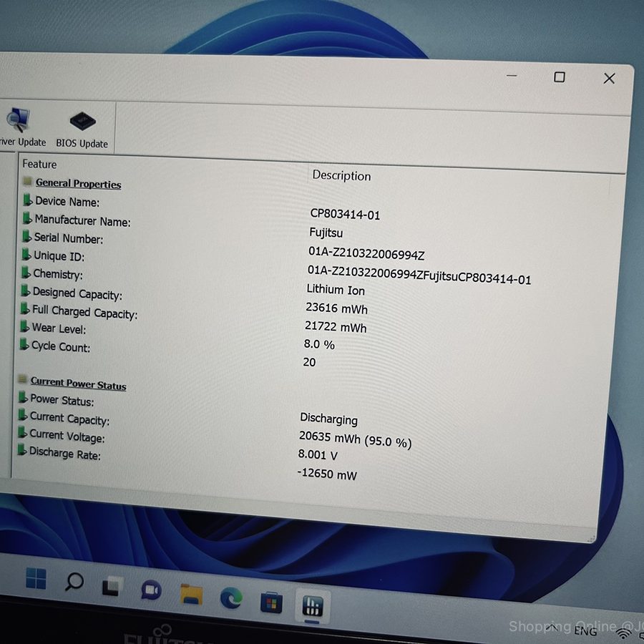Select the Wear Level row label
The height and width of the screenshot is (644, 644).
tap(59, 328)
